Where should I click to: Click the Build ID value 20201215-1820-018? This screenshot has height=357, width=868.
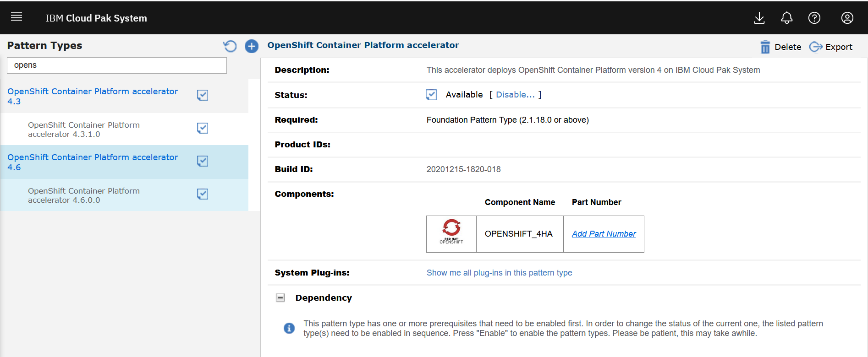pyautogui.click(x=463, y=169)
